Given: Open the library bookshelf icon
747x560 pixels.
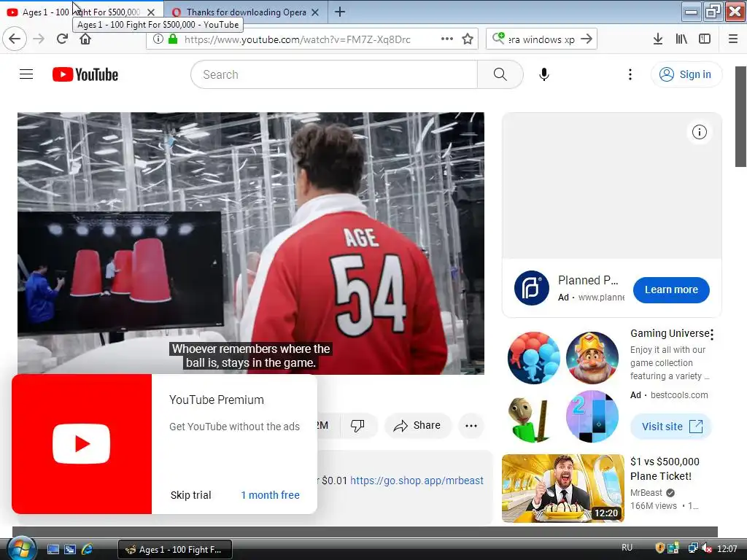Looking at the screenshot, I should coord(681,39).
